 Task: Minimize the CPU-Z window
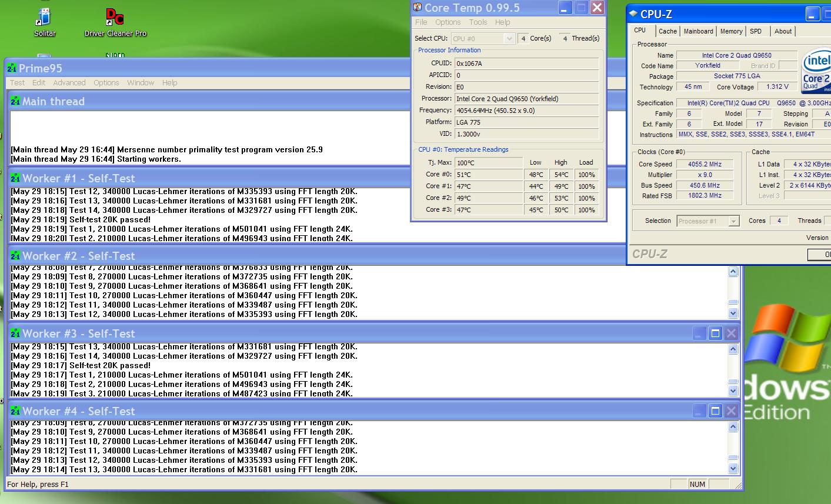click(x=813, y=15)
